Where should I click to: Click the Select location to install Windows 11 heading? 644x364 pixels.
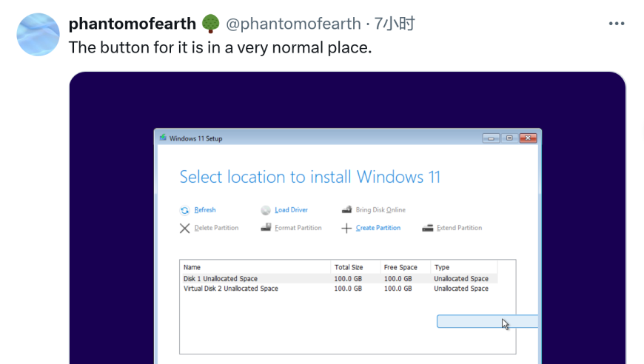pos(310,178)
